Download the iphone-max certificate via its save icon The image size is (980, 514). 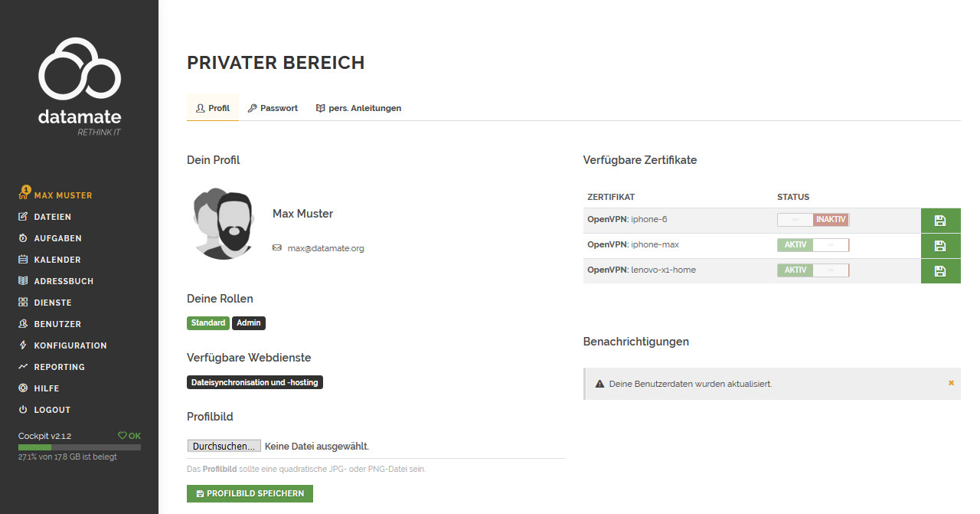940,246
